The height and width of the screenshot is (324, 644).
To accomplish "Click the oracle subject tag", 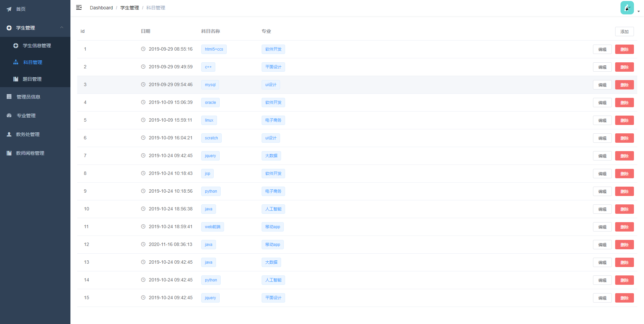I will [210, 103].
